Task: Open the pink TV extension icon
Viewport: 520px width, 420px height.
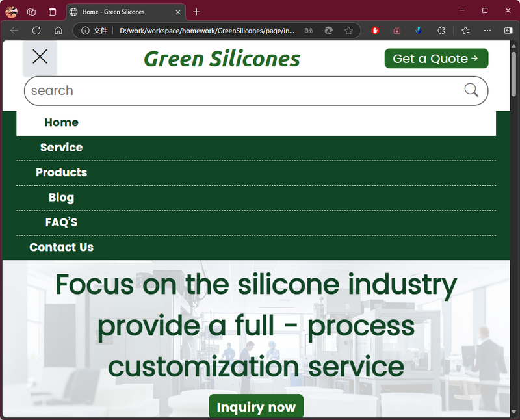Action: coord(397,31)
